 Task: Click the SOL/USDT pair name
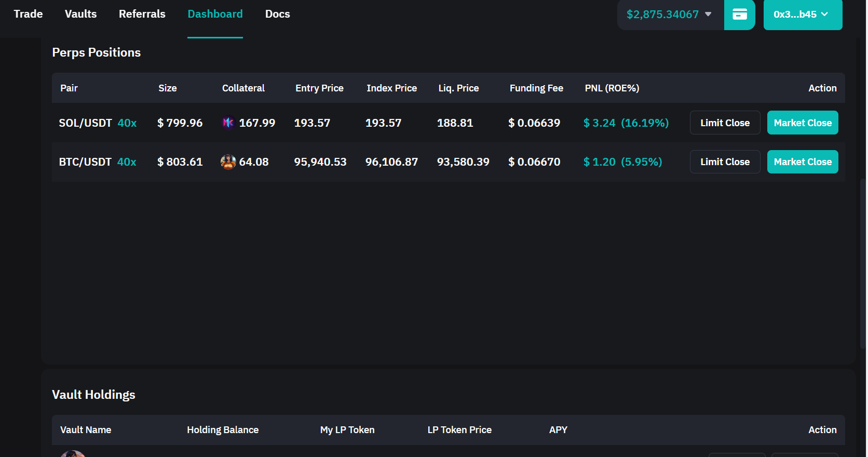click(x=85, y=123)
